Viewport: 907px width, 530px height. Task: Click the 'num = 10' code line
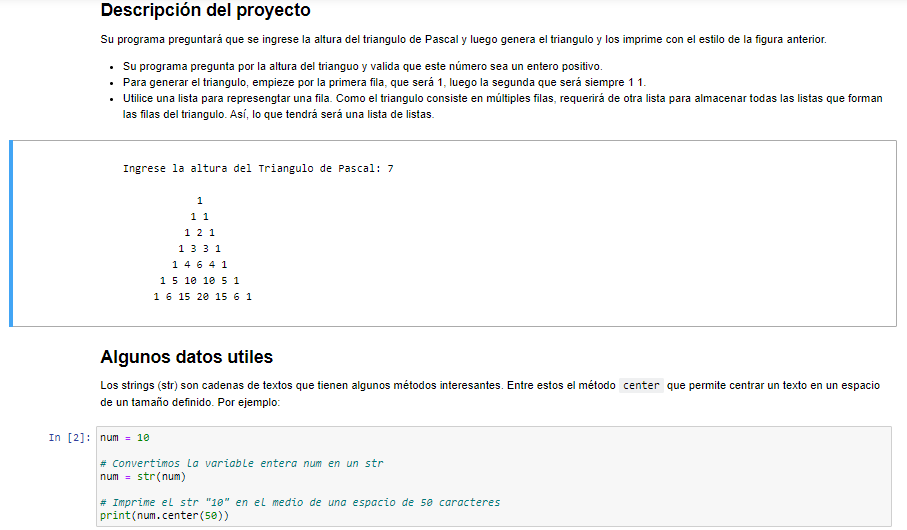tap(124, 438)
